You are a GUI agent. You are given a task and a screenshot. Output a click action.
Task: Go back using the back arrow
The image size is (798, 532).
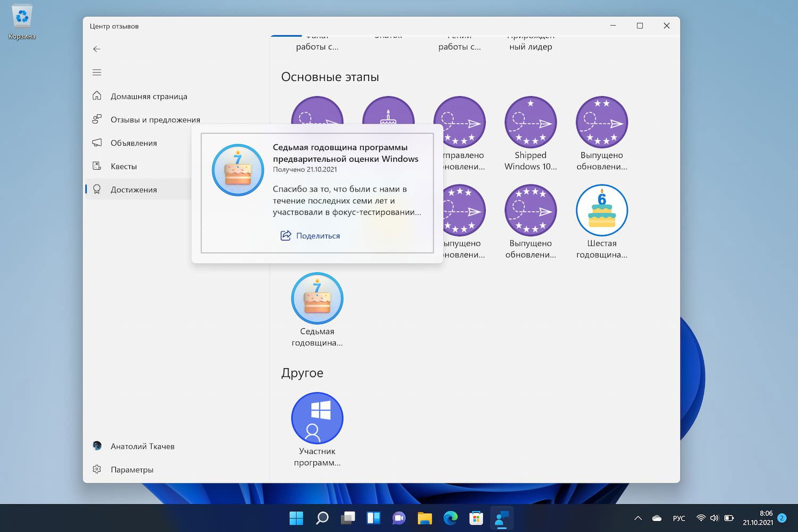(x=96, y=49)
